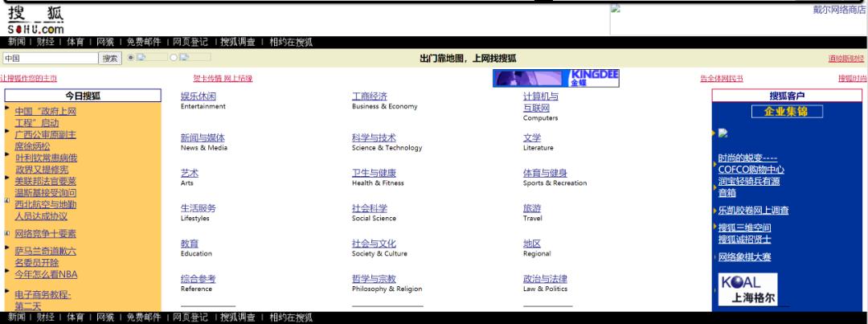Open 体育 in the top navigation bar
The width and height of the screenshot is (868, 324).
point(76,42)
